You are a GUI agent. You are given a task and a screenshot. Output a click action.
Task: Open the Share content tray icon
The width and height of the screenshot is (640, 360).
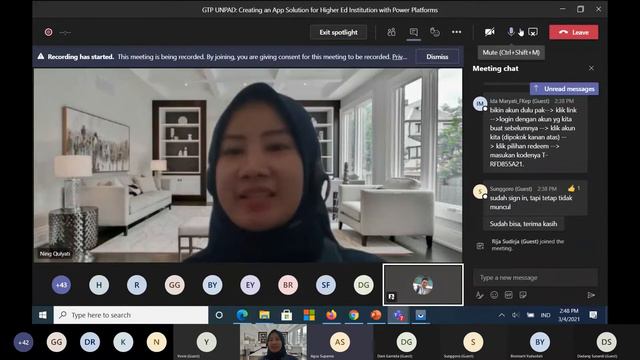pyautogui.click(x=533, y=32)
